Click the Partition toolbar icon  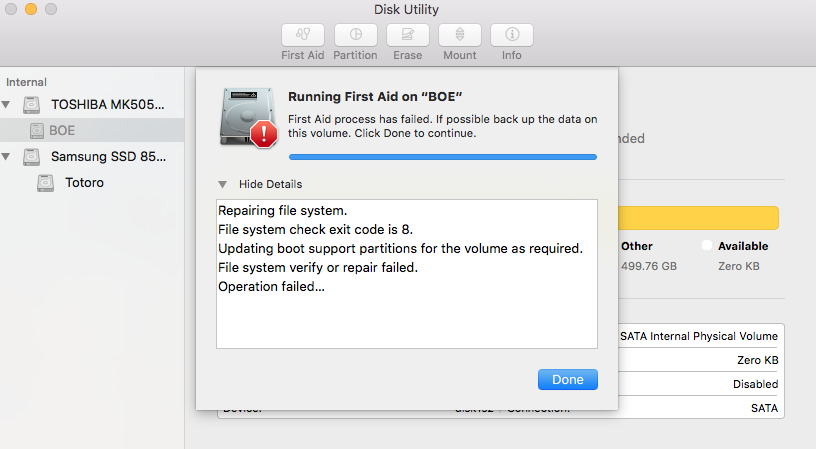(355, 34)
